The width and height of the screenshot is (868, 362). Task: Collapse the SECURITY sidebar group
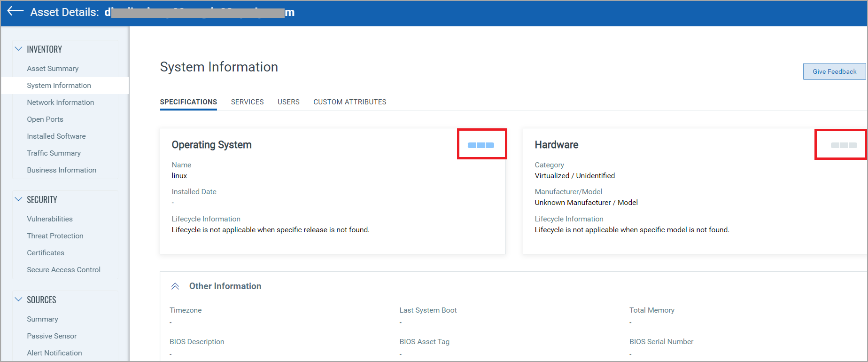click(18, 199)
